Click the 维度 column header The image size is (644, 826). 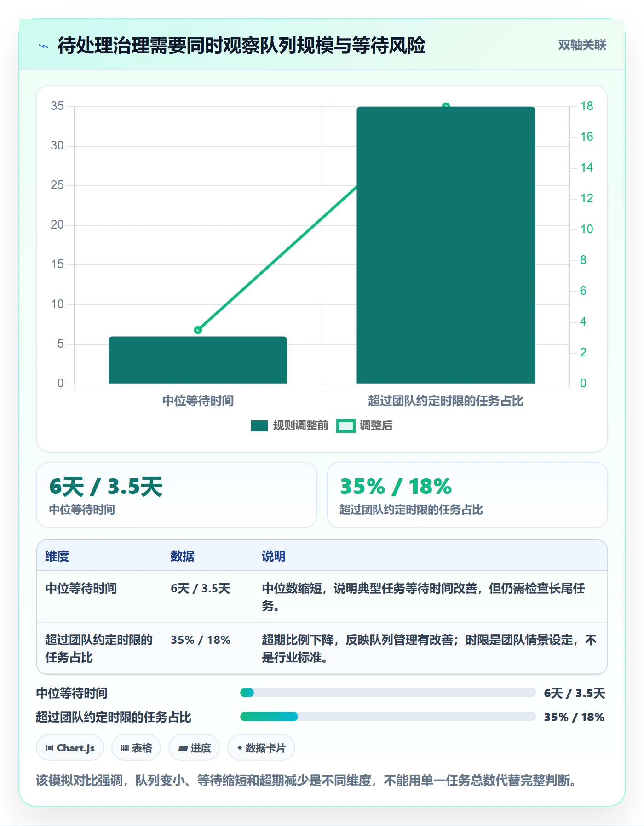pos(57,556)
